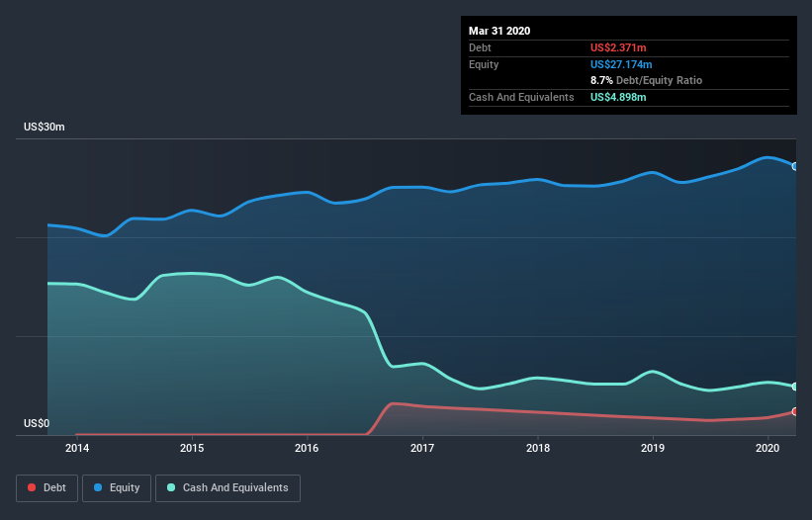Click the 8.7% Debt/Equity Ratio text
Image resolution: width=812 pixels, height=520 pixels.
click(x=646, y=81)
